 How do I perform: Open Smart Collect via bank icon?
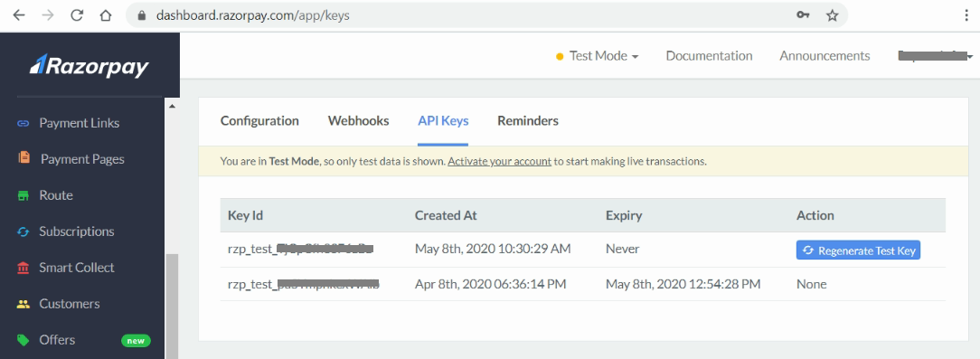[x=24, y=268]
